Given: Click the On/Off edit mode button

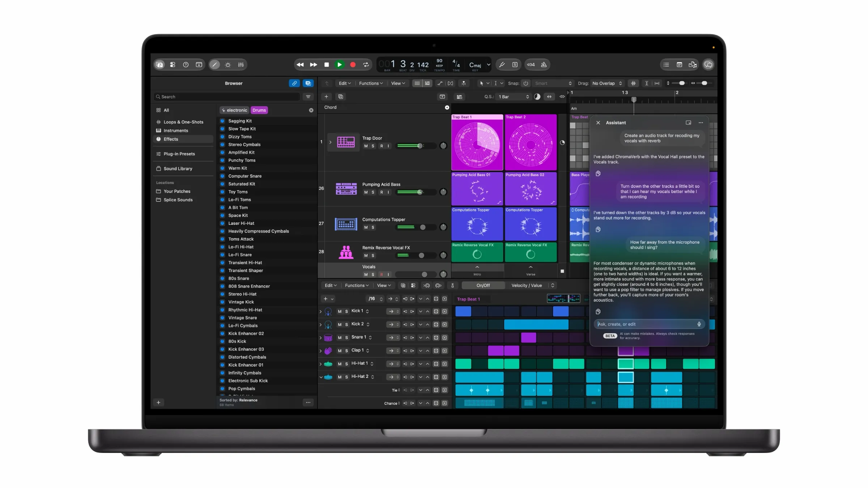Looking at the screenshot, I should pyautogui.click(x=483, y=285).
